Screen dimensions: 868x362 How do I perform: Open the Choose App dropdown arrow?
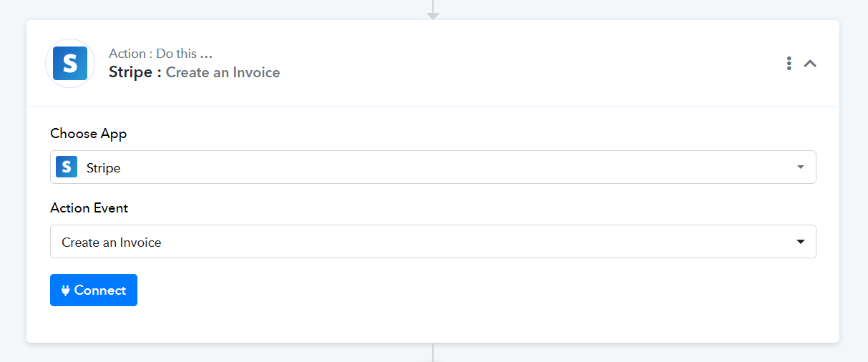pyautogui.click(x=801, y=167)
